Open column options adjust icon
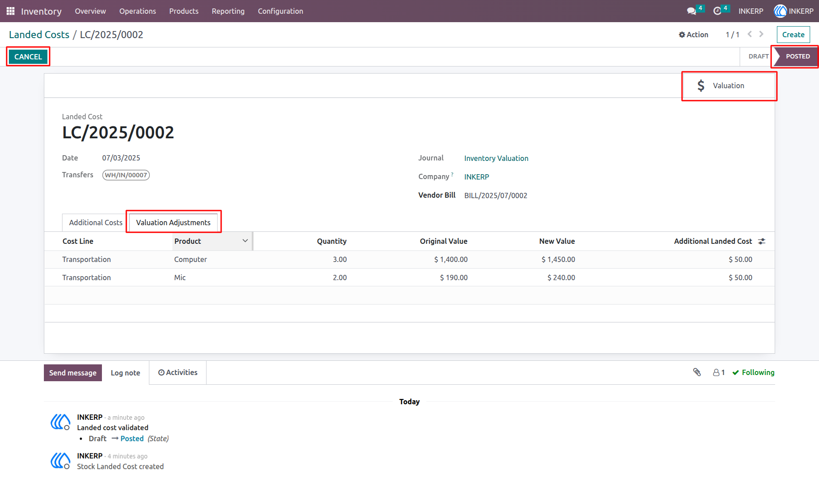This screenshot has width=819, height=504. coord(762,241)
